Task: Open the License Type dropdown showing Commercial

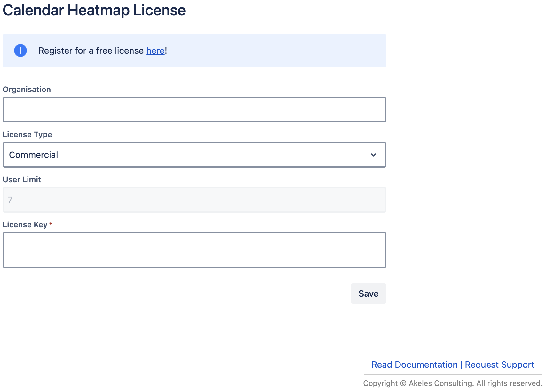Action: pyautogui.click(x=194, y=155)
